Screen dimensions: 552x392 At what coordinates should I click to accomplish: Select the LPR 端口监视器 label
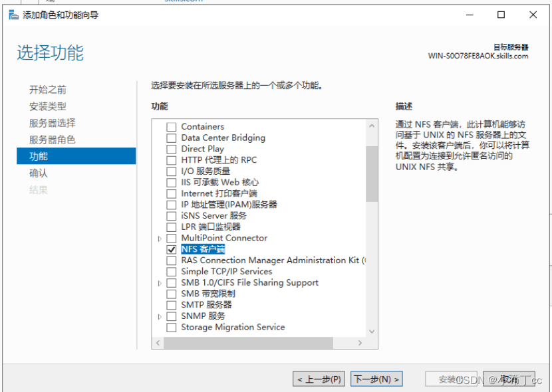(211, 227)
